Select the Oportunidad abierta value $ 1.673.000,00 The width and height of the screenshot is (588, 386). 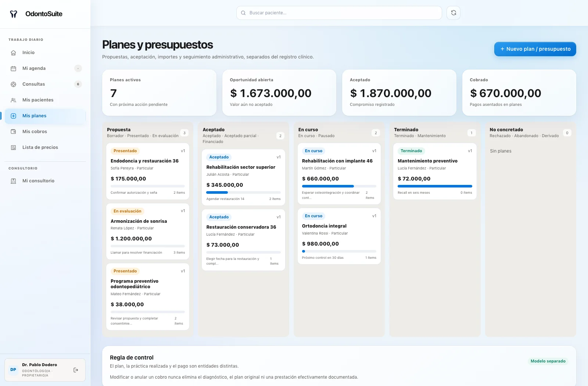coord(270,93)
